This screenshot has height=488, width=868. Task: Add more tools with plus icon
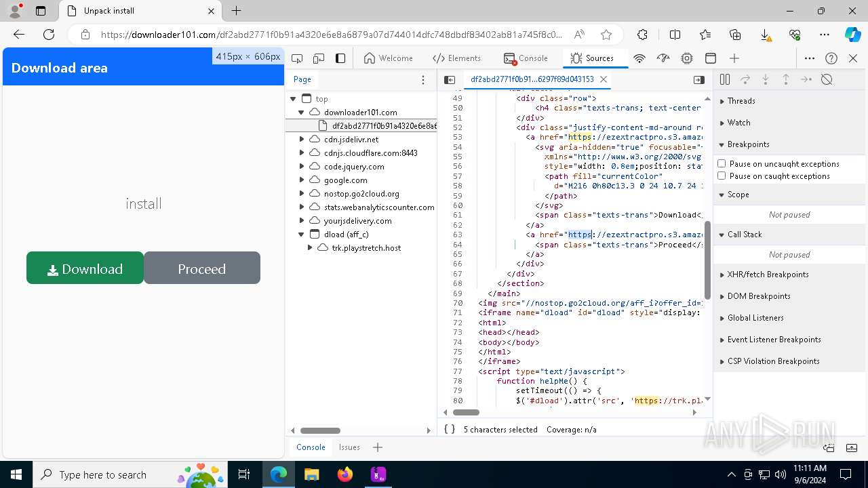pyautogui.click(x=734, y=58)
